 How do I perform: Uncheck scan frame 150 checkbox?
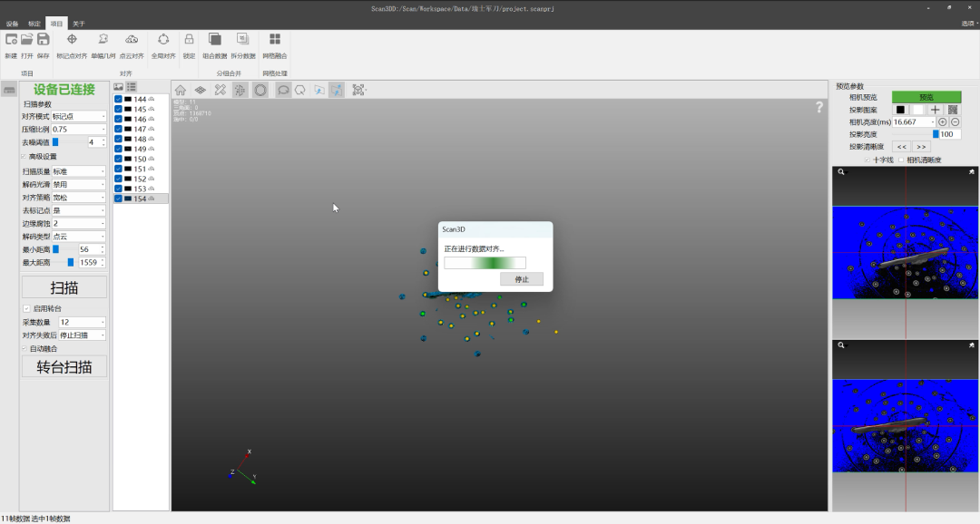tap(118, 159)
